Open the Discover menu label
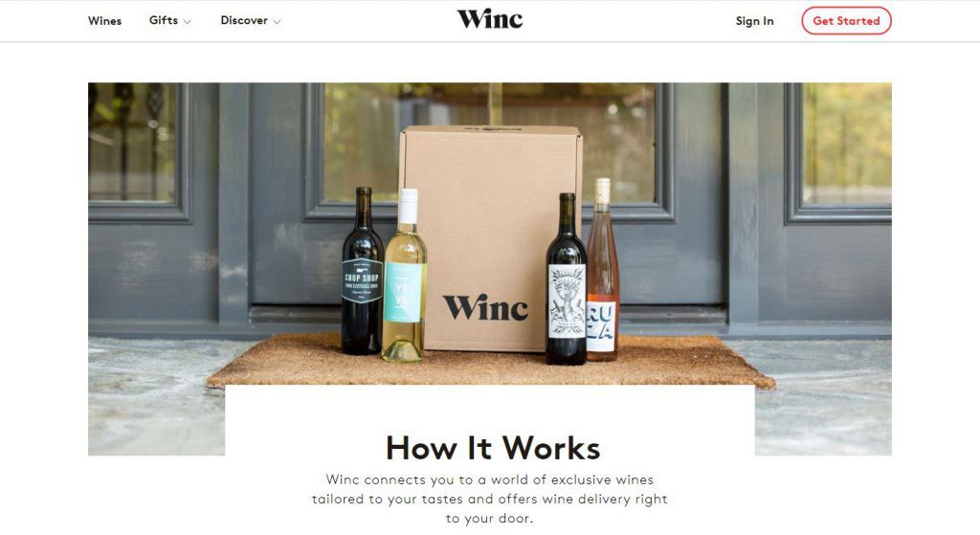Image resolution: width=980 pixels, height=535 pixels. pos(244,20)
